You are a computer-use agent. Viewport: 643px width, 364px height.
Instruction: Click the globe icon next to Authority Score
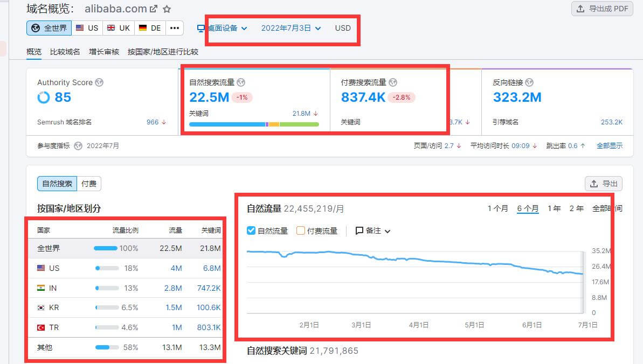tap(99, 82)
